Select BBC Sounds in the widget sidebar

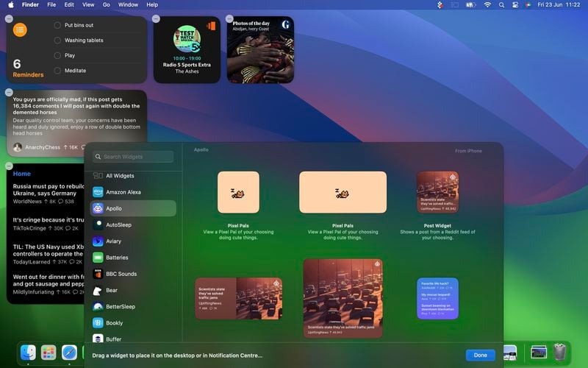click(x=133, y=274)
